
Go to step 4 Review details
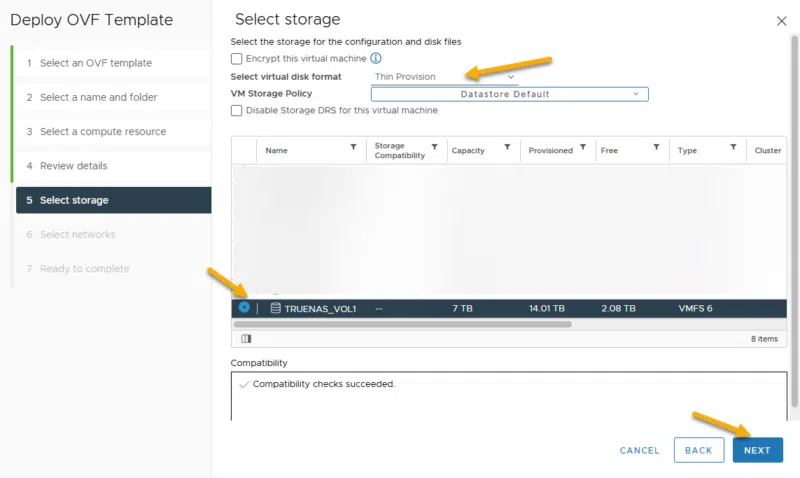73,166
